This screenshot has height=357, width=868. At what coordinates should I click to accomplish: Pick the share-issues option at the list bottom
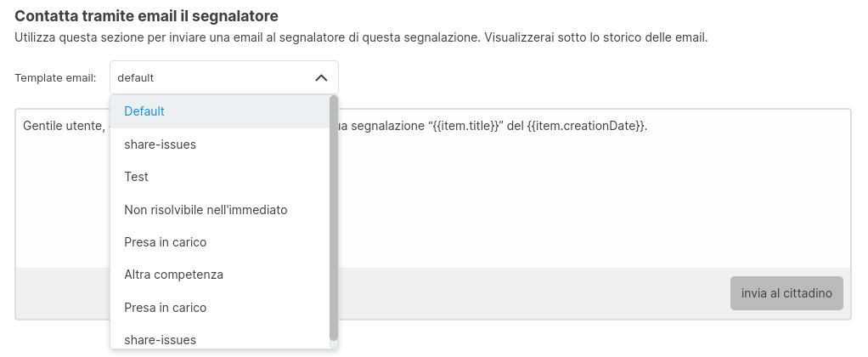click(x=160, y=340)
